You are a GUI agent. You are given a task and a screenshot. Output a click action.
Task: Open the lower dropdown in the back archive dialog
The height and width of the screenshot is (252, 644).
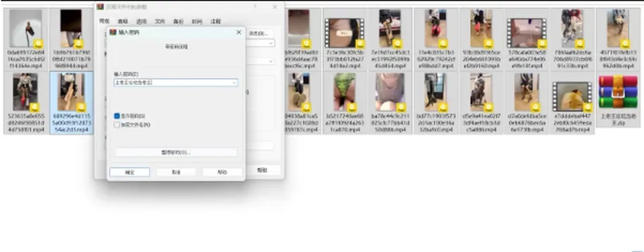[270, 61]
